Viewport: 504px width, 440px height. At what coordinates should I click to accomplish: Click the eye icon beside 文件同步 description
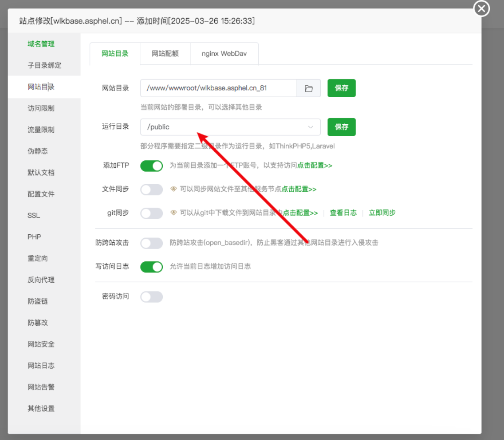173,189
